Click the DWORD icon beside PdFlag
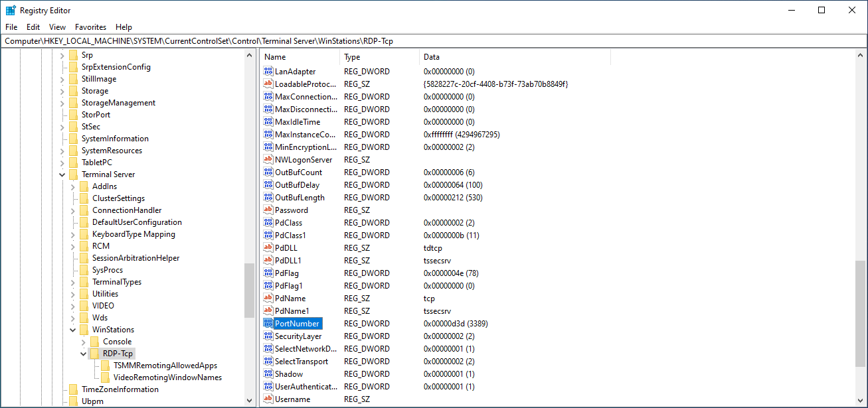 [268, 273]
